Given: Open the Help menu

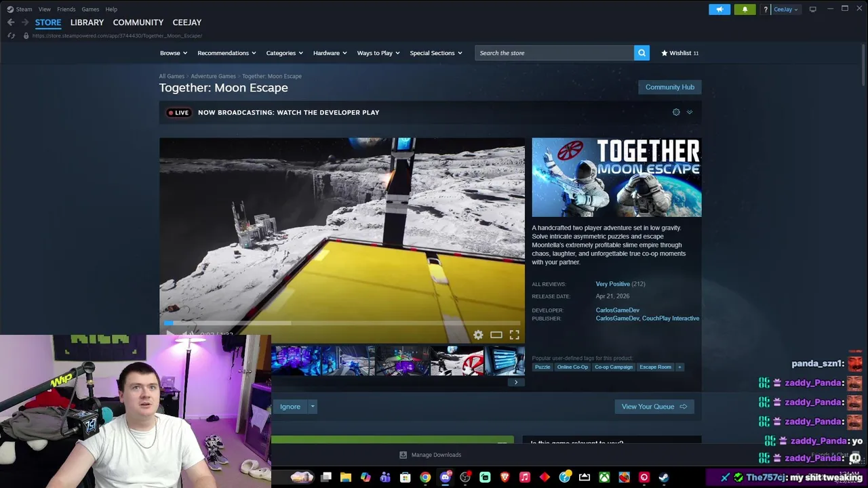Looking at the screenshot, I should 111,9.
